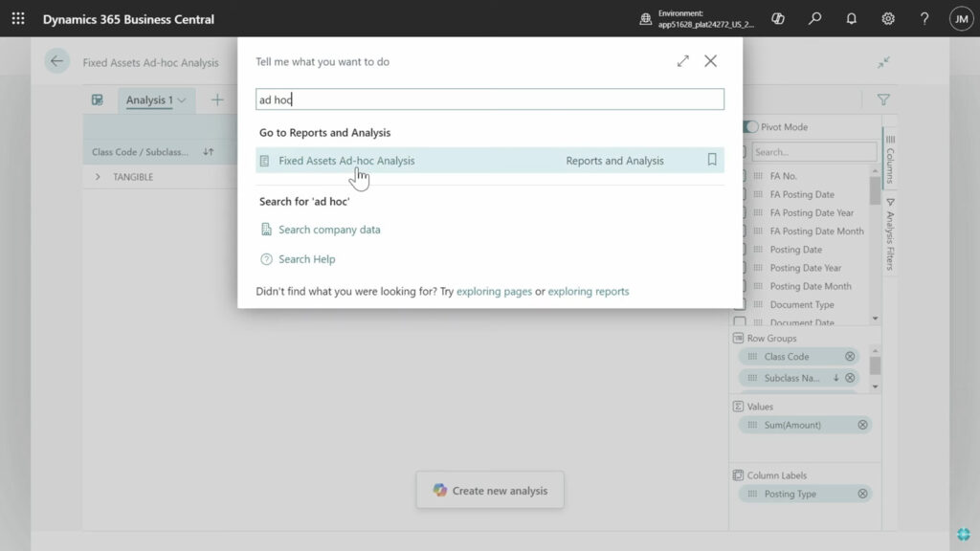Open the environment information icon

(x=646, y=19)
